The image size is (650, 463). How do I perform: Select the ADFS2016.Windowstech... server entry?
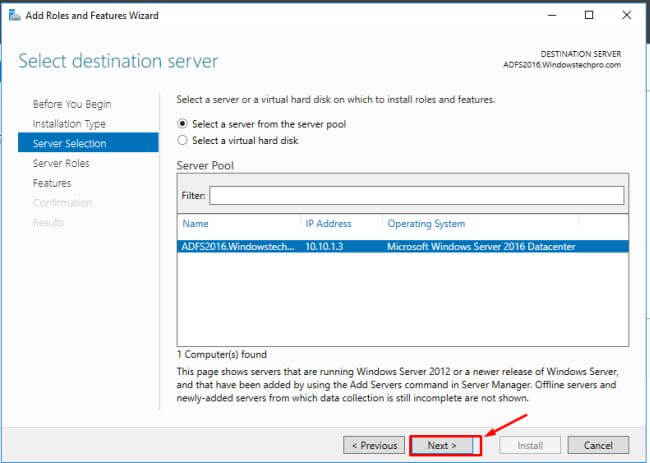238,247
